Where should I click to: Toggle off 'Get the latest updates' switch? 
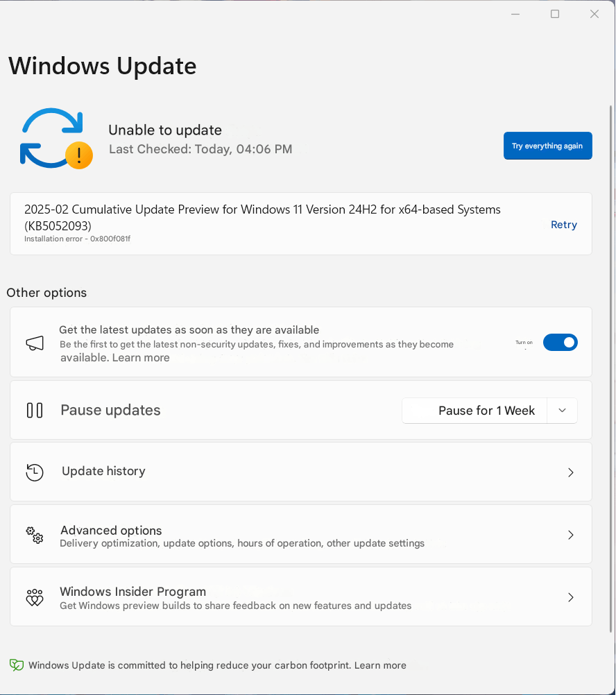click(x=561, y=342)
